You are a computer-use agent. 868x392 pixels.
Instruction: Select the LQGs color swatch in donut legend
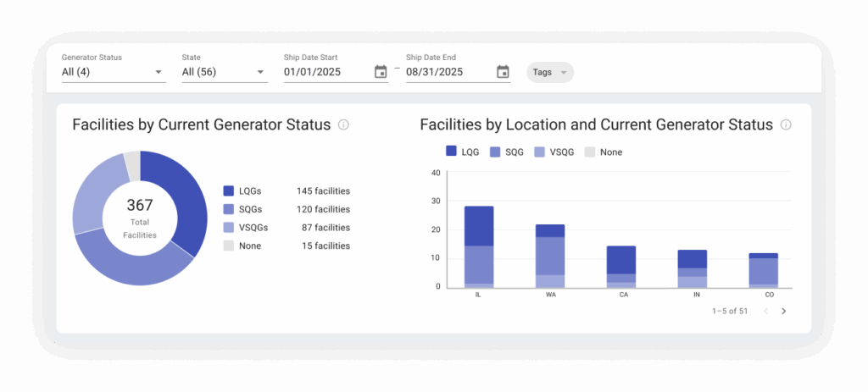[x=229, y=191]
